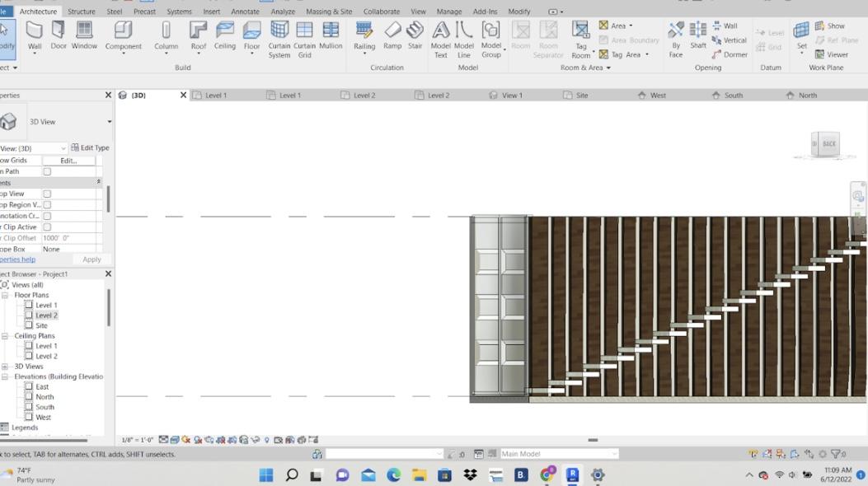Image resolution: width=868 pixels, height=486 pixels.
Task: Choose the Ramp tool
Action: [x=392, y=35]
